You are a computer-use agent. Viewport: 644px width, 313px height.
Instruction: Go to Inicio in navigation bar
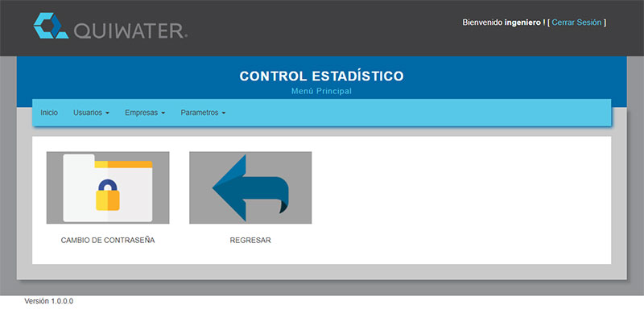tap(49, 113)
